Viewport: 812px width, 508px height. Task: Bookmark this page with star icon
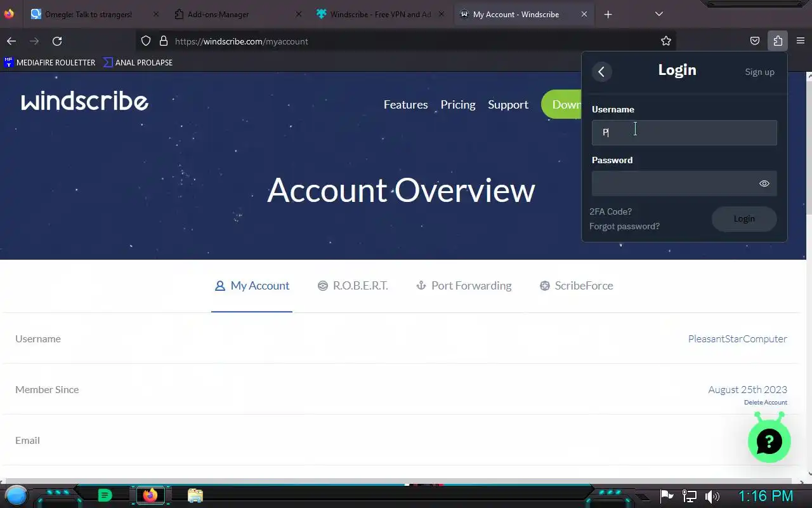point(665,41)
